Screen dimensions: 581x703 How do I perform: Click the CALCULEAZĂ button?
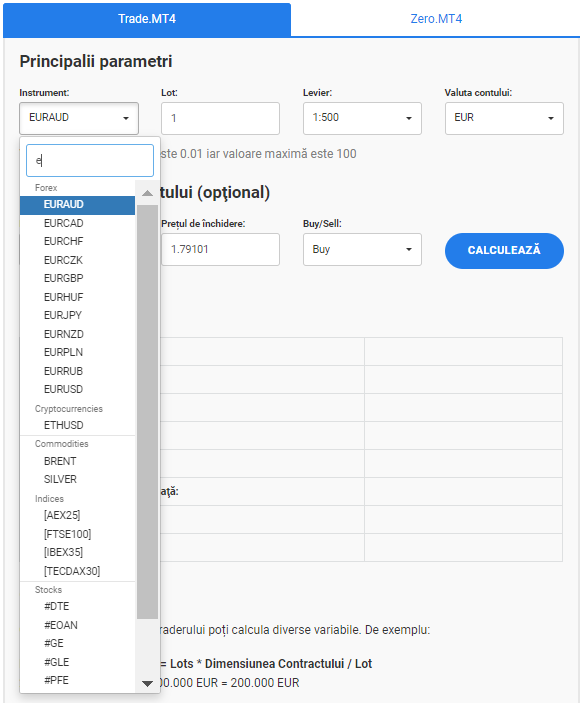pyautogui.click(x=504, y=251)
